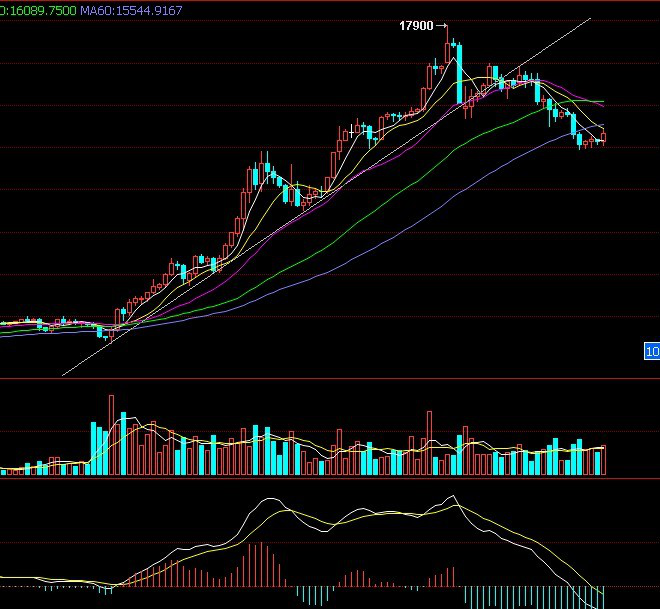
Task: Click the blue price tag on right edge
Action: pos(652,351)
